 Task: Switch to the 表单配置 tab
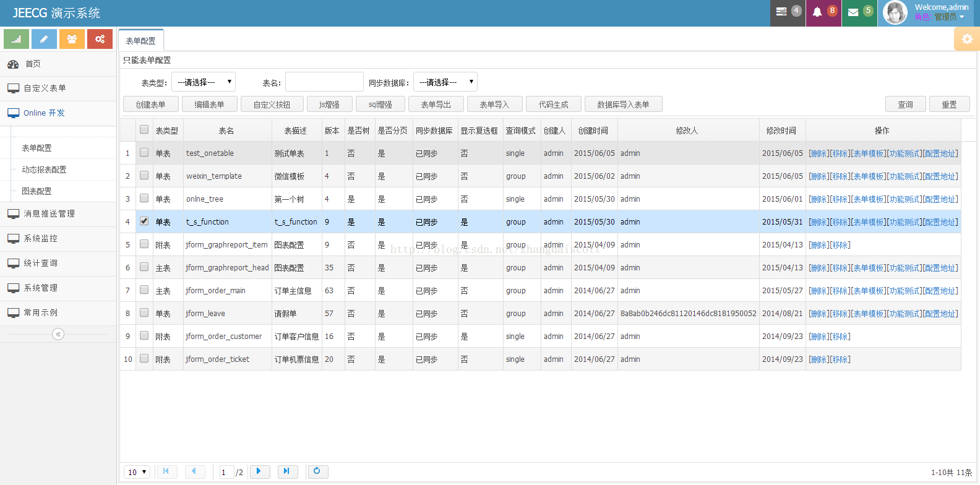(x=141, y=40)
